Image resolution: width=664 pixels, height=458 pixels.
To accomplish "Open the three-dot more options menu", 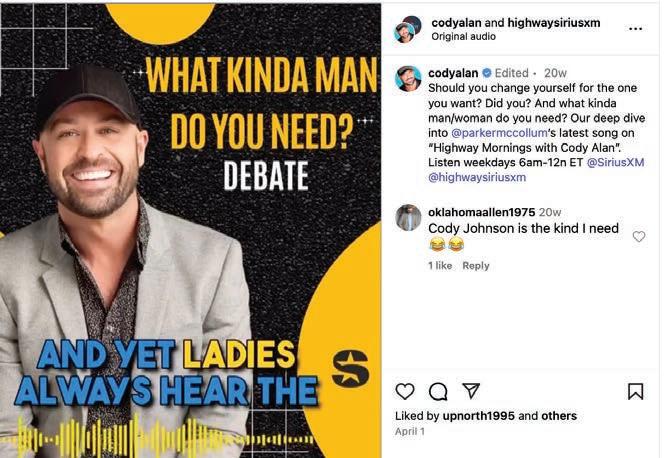I will pyautogui.click(x=636, y=29).
